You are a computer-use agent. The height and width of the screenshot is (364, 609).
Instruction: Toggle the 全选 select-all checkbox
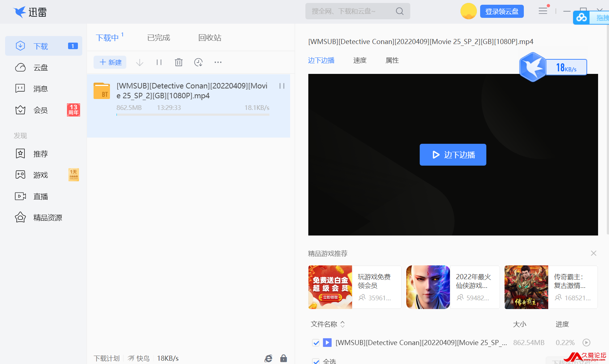click(316, 361)
